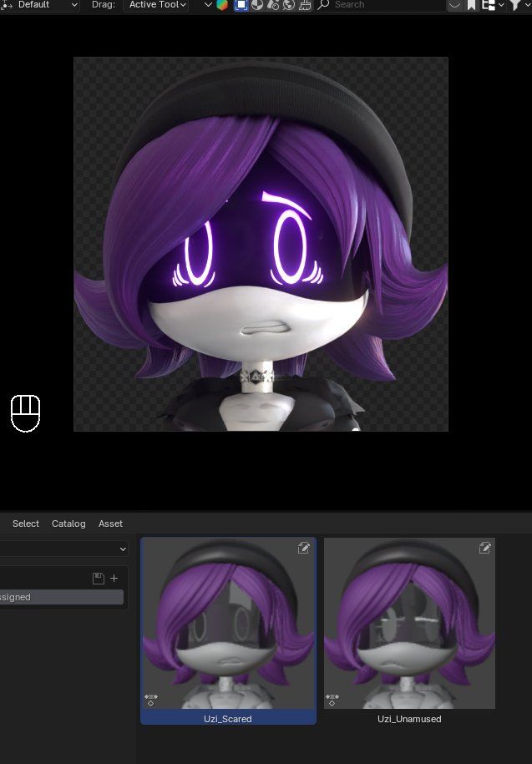This screenshot has height=764, width=532.
Task: Click the plus icon to add catalog
Action: pos(114,579)
